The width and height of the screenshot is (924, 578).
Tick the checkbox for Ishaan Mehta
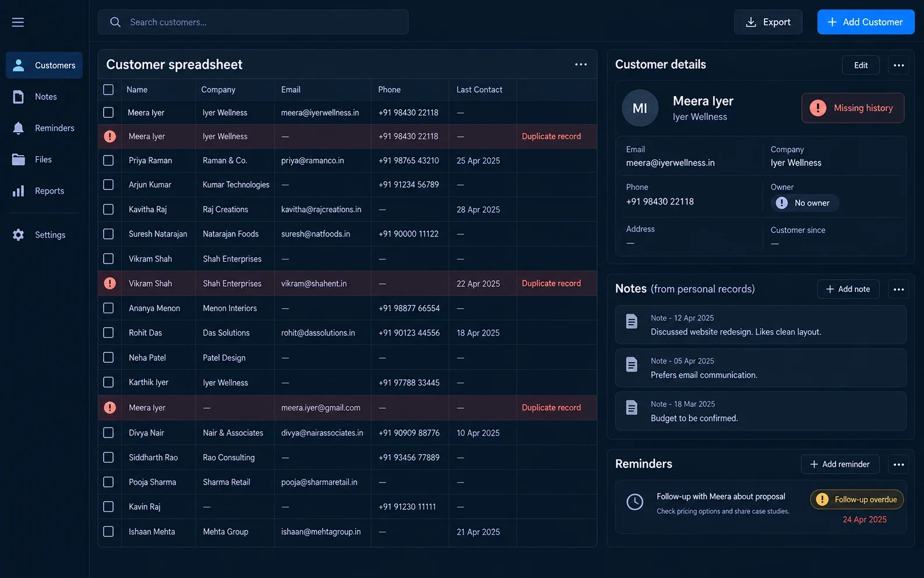click(108, 531)
